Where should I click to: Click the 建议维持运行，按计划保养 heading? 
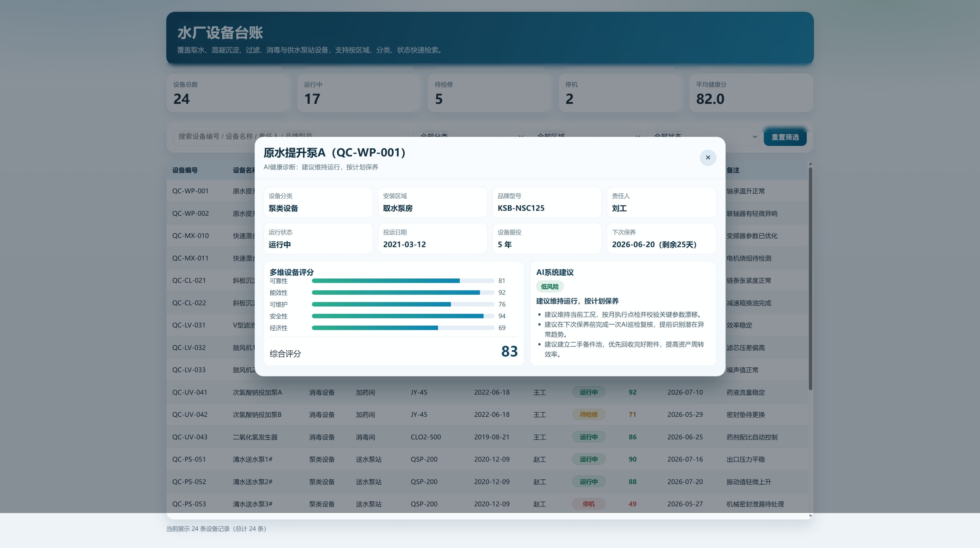pyautogui.click(x=577, y=301)
